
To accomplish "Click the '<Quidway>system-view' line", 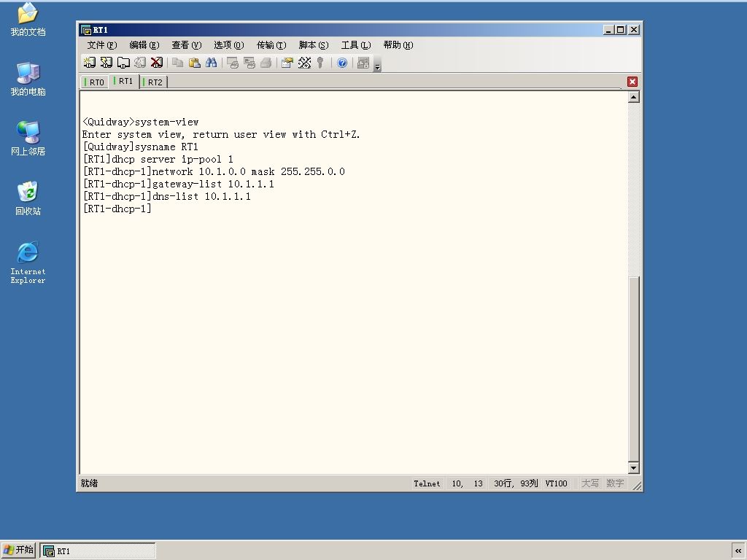I will click(x=141, y=122).
